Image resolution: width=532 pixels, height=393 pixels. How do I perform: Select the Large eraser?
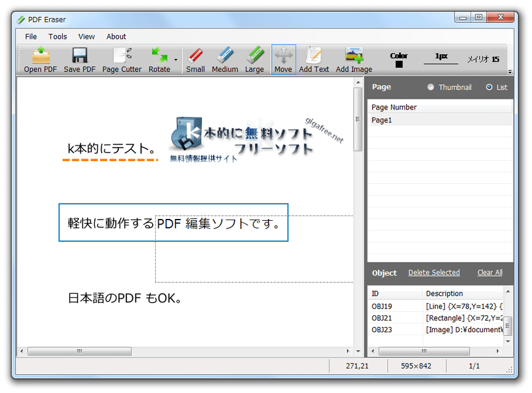click(x=254, y=60)
